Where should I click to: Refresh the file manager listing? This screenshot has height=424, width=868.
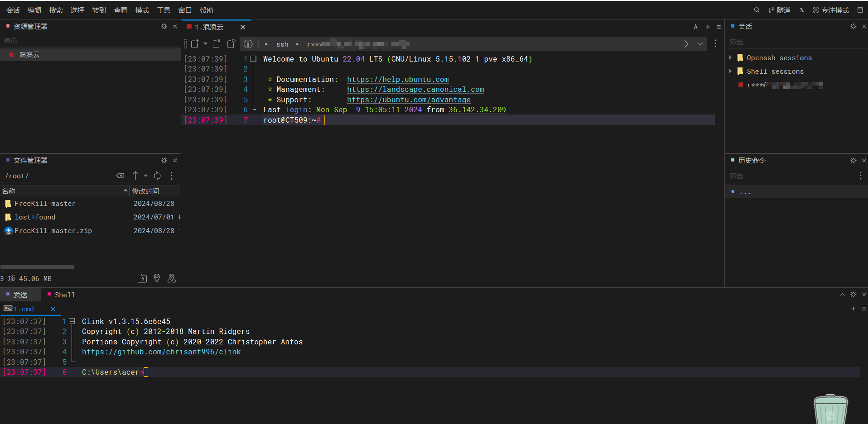[157, 176]
